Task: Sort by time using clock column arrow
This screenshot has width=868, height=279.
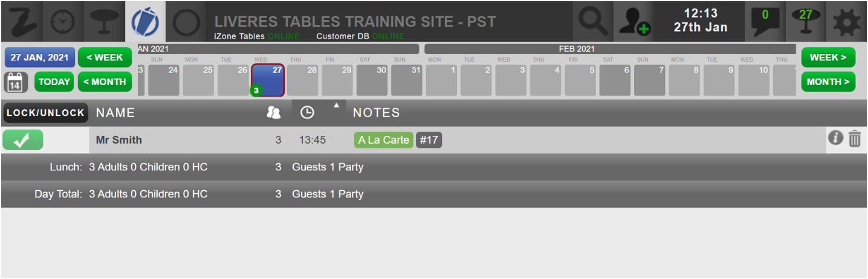Action: click(x=337, y=106)
